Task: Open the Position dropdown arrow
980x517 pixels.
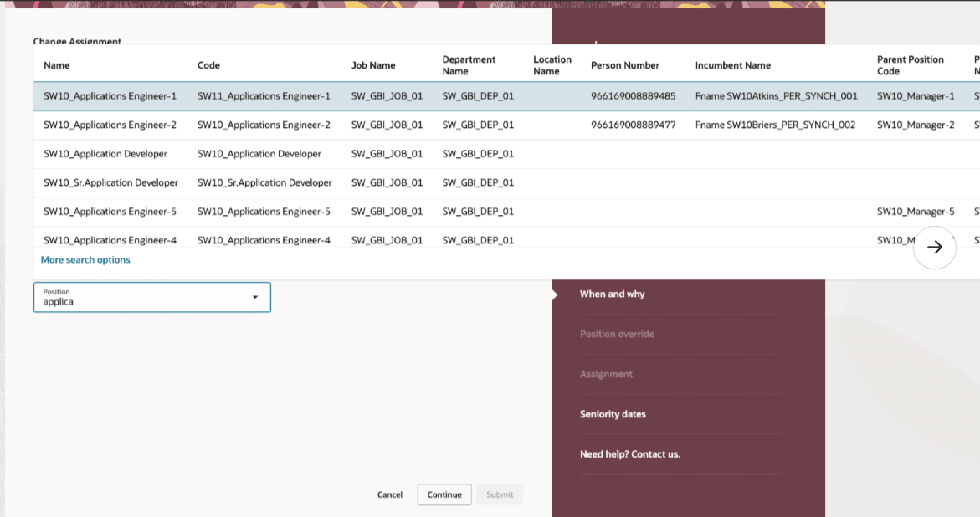Action: [x=255, y=297]
